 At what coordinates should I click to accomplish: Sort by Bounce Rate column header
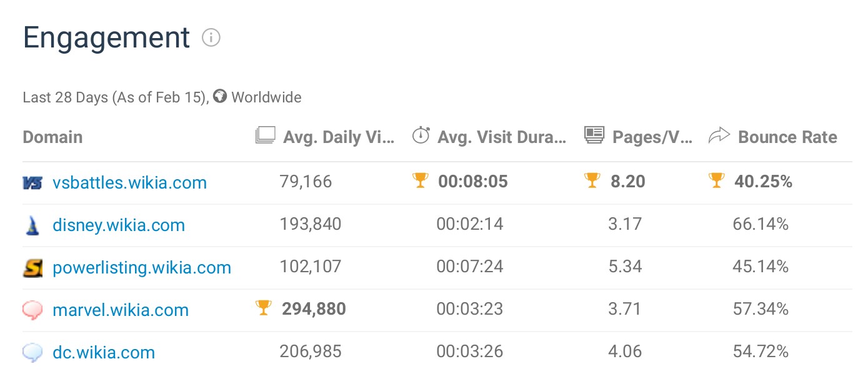[787, 137]
